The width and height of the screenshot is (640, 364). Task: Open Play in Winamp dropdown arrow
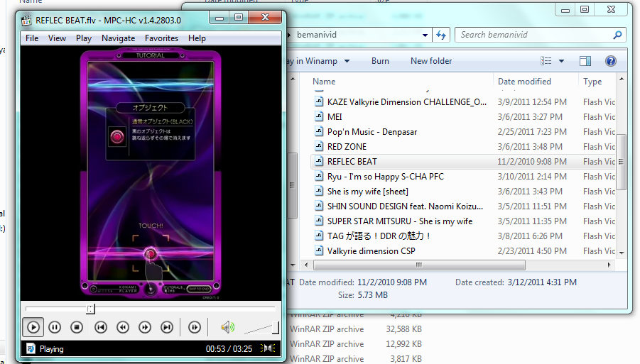click(x=347, y=61)
